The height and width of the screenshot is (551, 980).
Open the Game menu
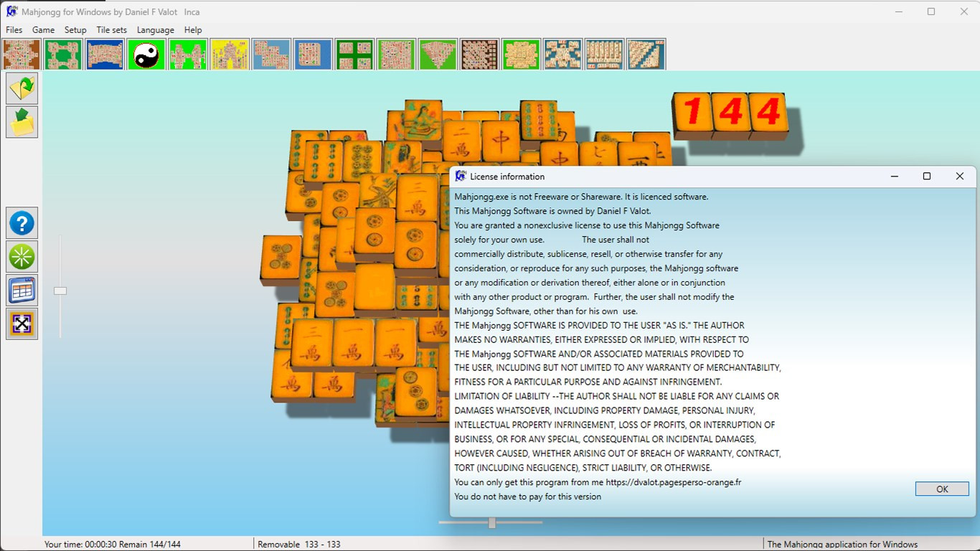tap(43, 30)
